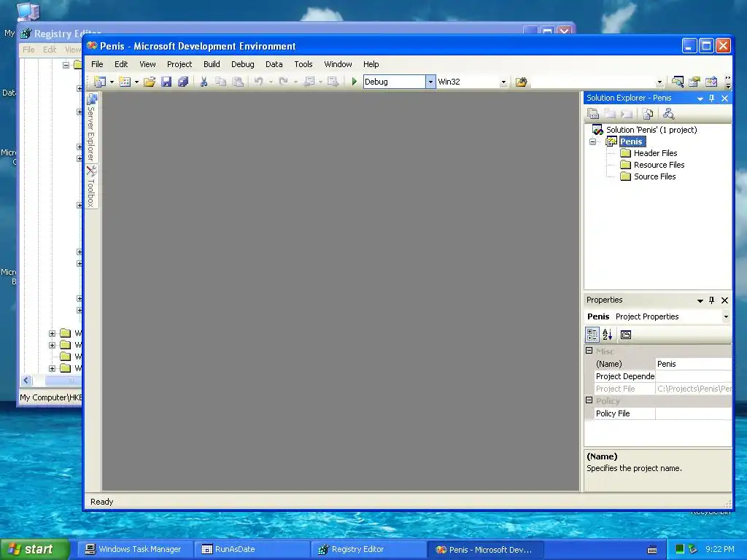Click the Find in Files toolbar icon
The height and width of the screenshot is (560, 747).
521,82
